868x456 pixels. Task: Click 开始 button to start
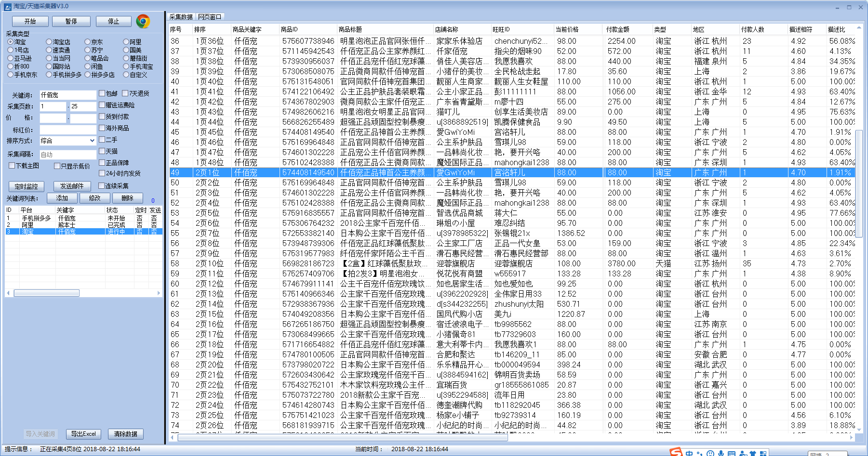pyautogui.click(x=30, y=21)
